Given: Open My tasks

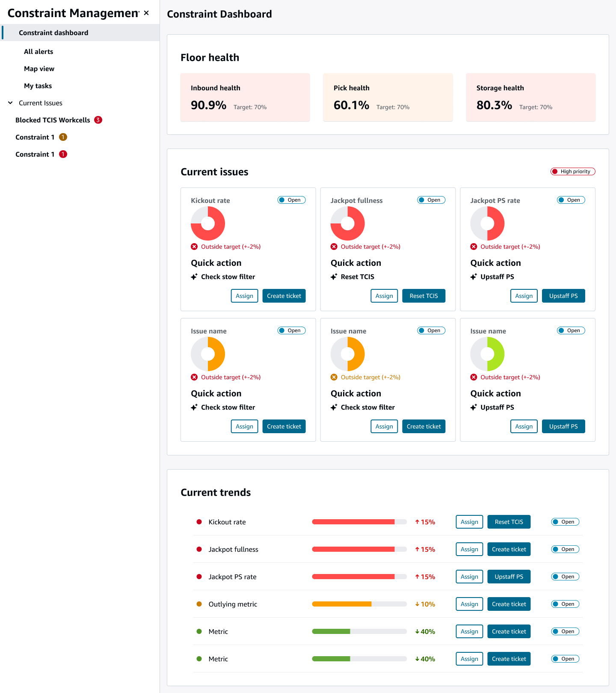Looking at the screenshot, I should [38, 86].
